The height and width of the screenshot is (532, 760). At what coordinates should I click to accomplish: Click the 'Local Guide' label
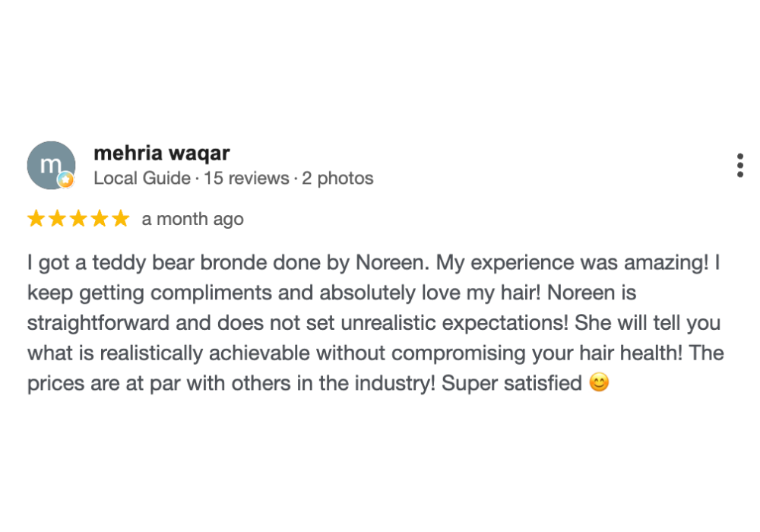tap(142, 178)
